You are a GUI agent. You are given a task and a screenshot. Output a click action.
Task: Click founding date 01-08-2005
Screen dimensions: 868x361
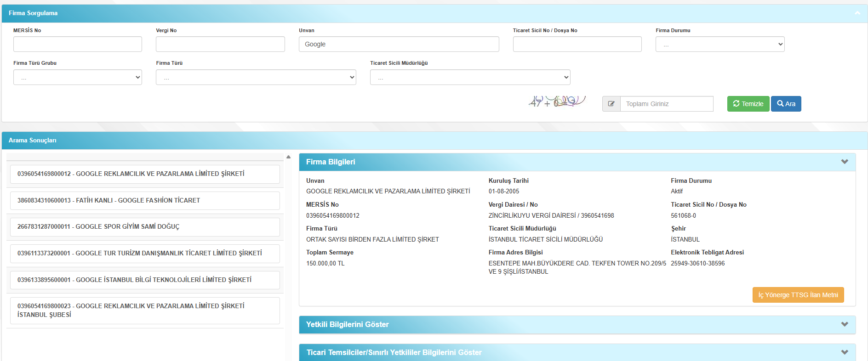pyautogui.click(x=504, y=192)
